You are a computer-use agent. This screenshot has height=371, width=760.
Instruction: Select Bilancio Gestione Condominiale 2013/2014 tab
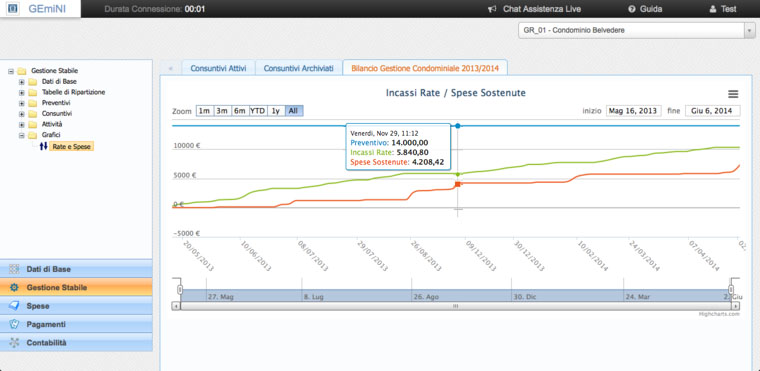pyautogui.click(x=425, y=68)
